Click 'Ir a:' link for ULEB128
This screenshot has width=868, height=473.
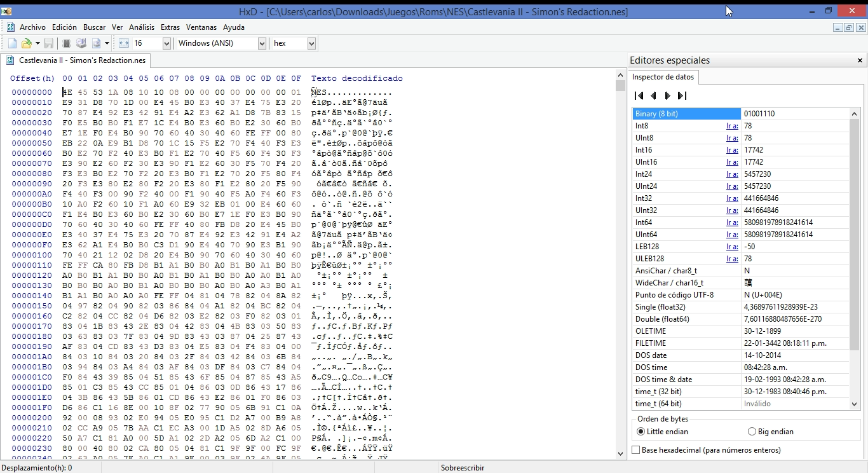coord(732,259)
